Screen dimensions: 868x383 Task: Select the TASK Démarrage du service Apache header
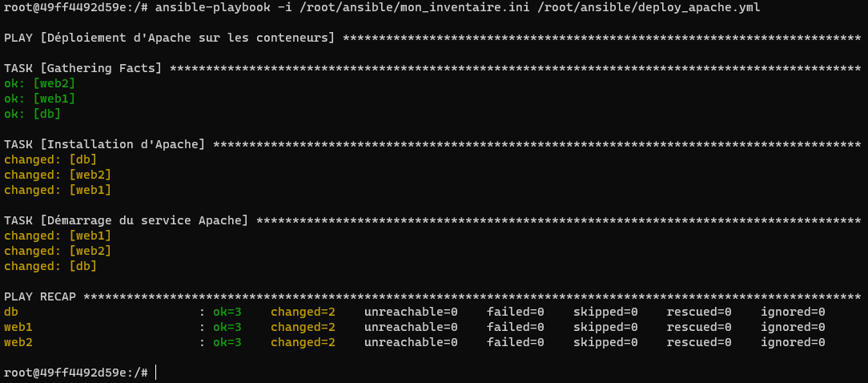(127, 220)
